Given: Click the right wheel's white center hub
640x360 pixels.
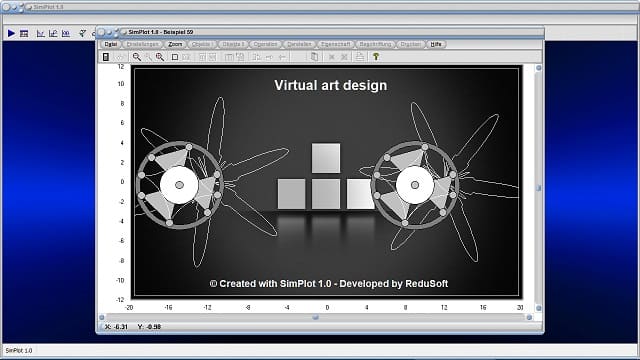Looking at the screenshot, I should (415, 185).
